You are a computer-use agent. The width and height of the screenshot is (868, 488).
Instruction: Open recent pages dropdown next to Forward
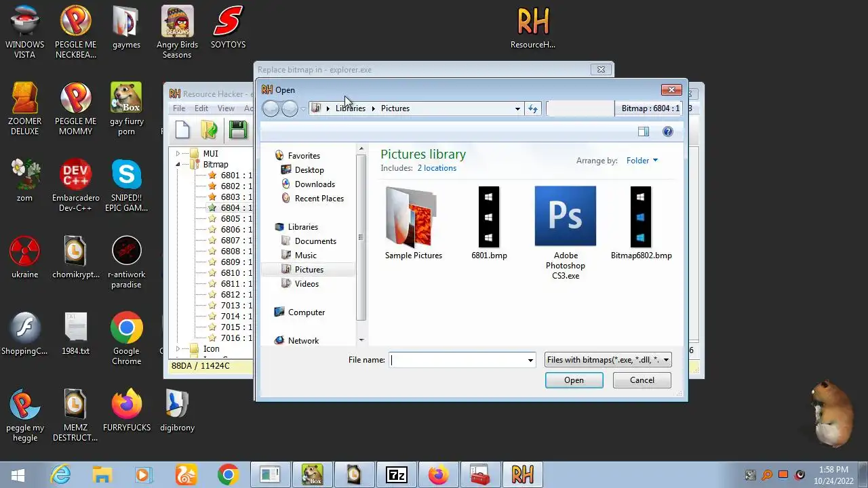[x=303, y=108]
